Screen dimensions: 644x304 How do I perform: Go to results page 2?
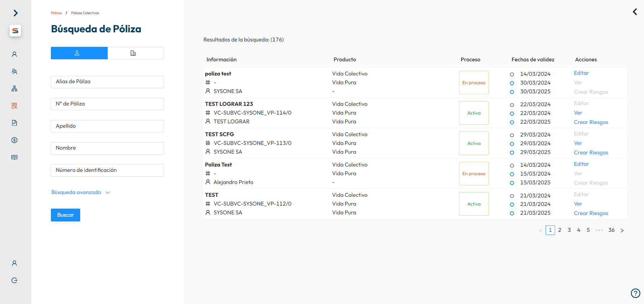click(560, 230)
